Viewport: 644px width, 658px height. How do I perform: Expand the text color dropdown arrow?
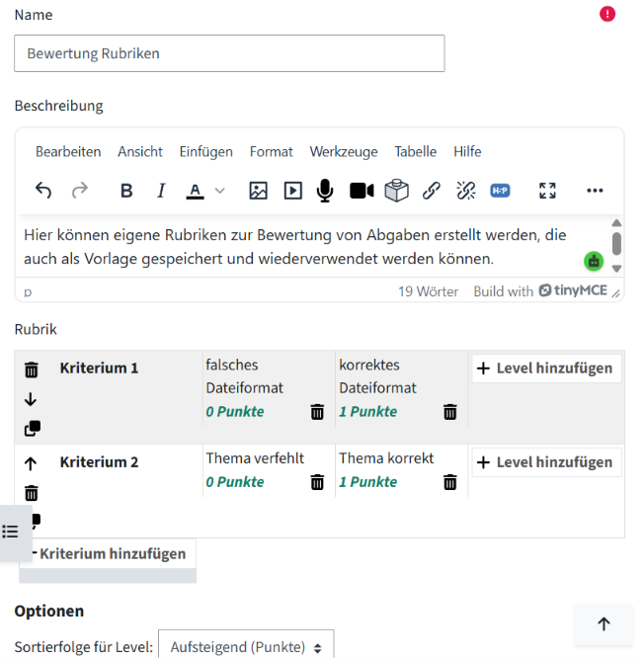click(x=220, y=191)
